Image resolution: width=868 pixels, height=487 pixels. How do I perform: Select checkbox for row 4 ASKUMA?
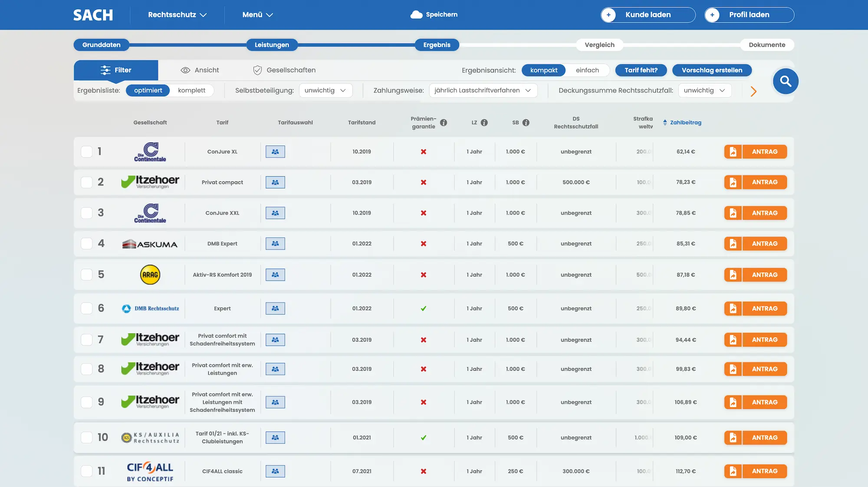(x=87, y=243)
